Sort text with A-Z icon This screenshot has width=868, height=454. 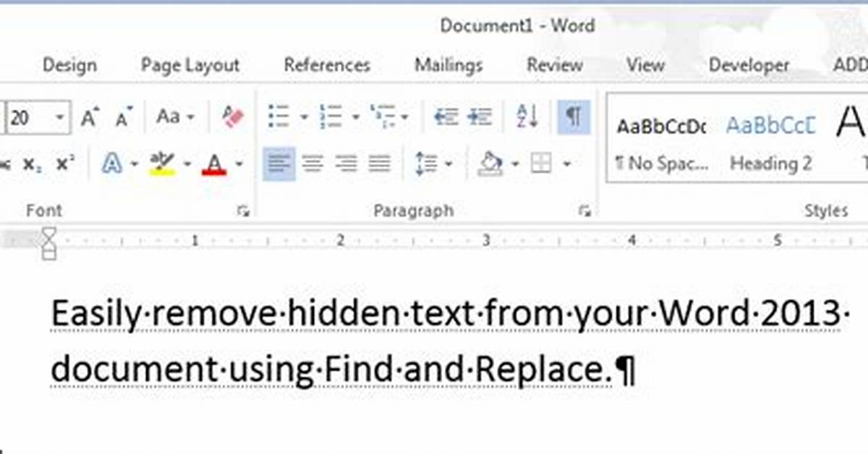(528, 116)
